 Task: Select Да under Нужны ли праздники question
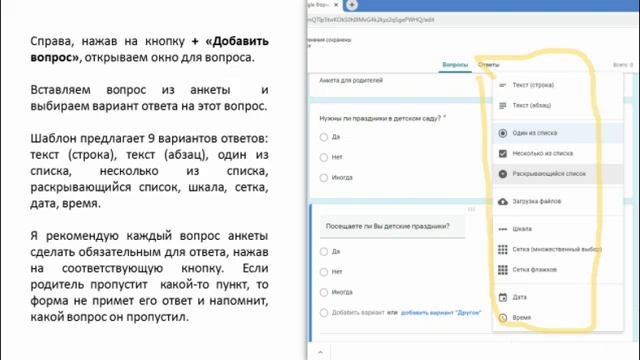(324, 137)
